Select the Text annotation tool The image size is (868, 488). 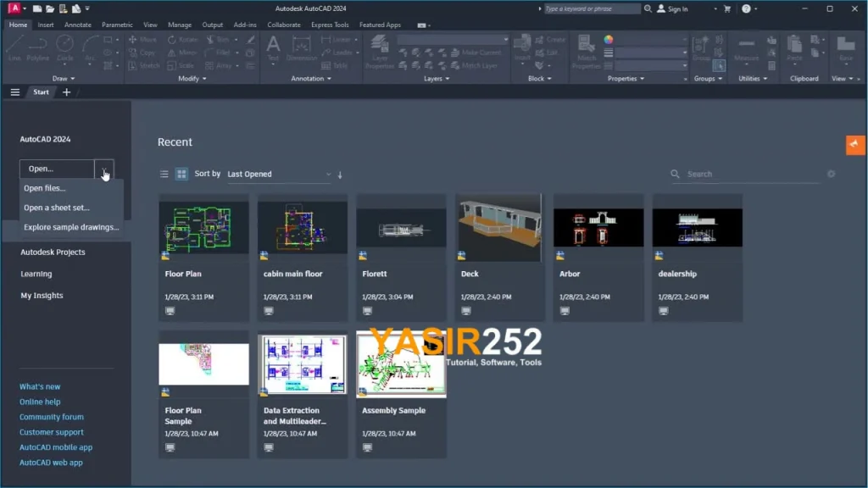click(x=273, y=47)
